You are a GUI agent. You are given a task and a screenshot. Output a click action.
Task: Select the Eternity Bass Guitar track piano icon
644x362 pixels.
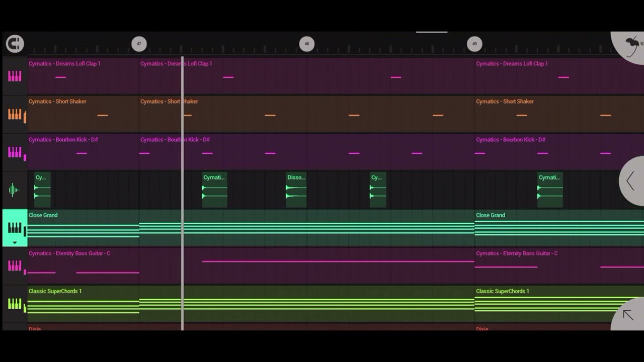coord(15,265)
